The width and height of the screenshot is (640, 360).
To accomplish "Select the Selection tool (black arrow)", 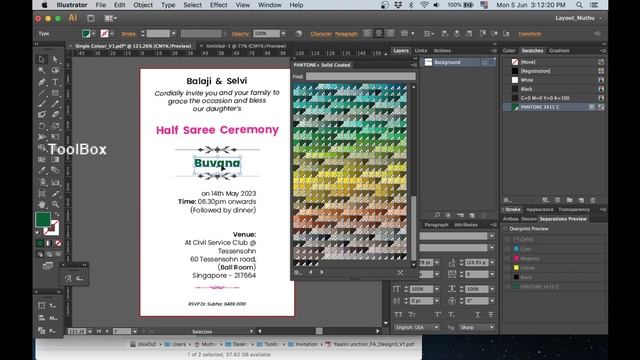I will pyautogui.click(x=42, y=60).
